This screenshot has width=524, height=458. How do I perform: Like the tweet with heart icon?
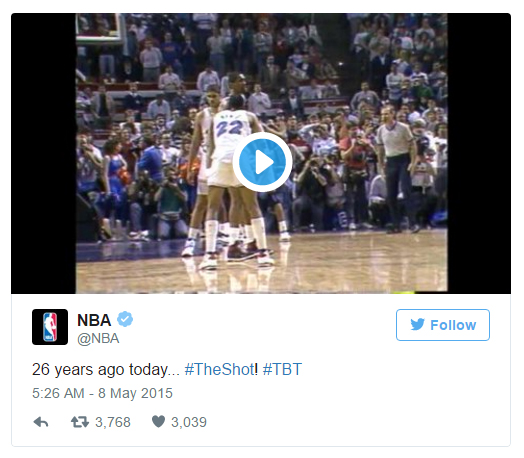158,422
